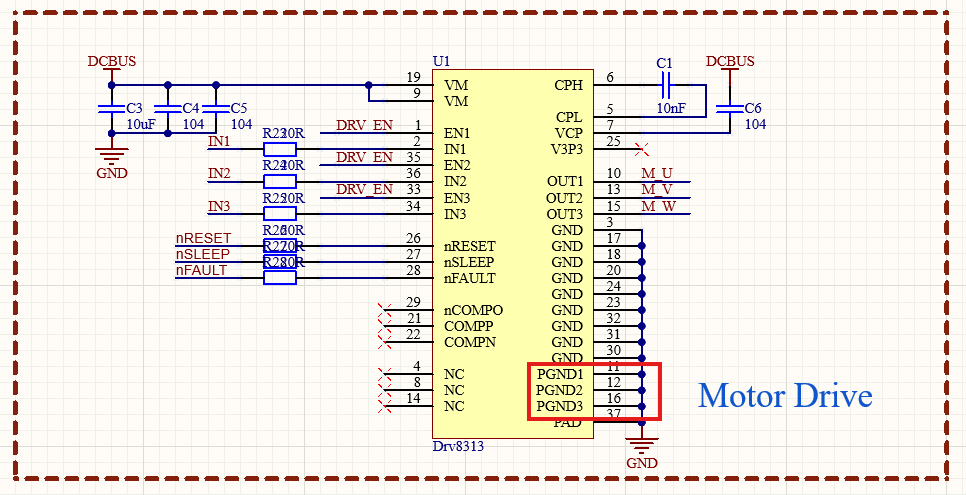Click the Drv8313 component name text

click(458, 446)
